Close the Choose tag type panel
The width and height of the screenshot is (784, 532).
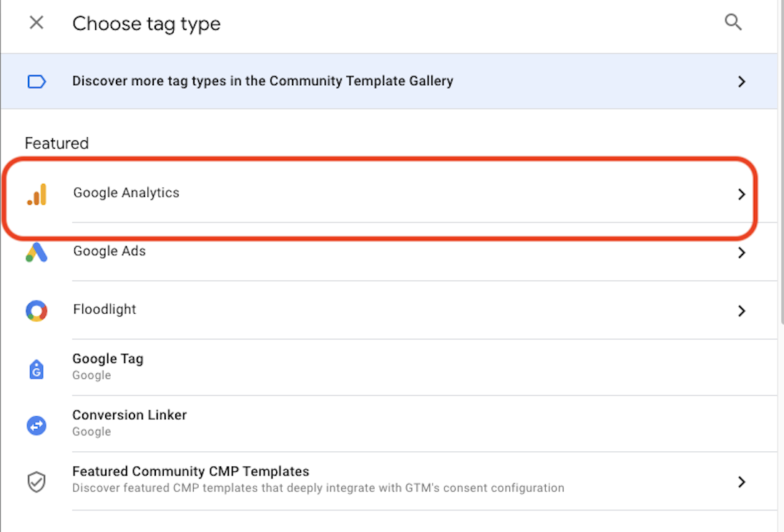pos(36,22)
